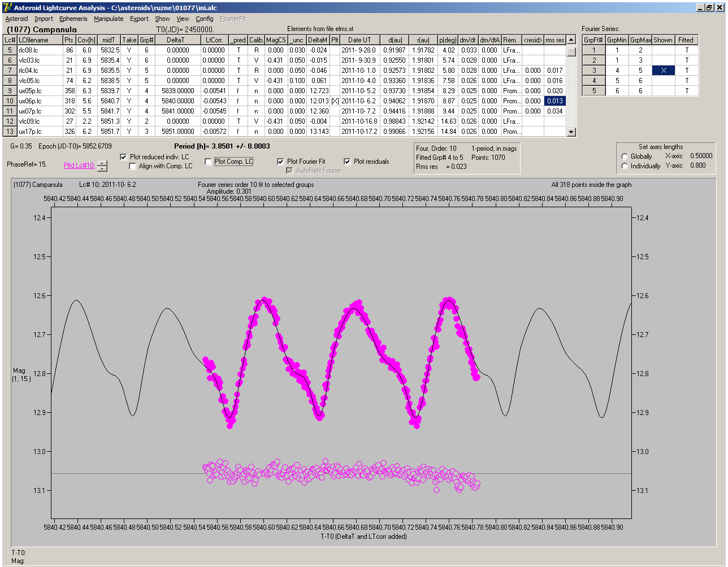Image resolution: width=728 pixels, height=567 pixels.
Task: Click the Date UT column header
Action: (359, 40)
